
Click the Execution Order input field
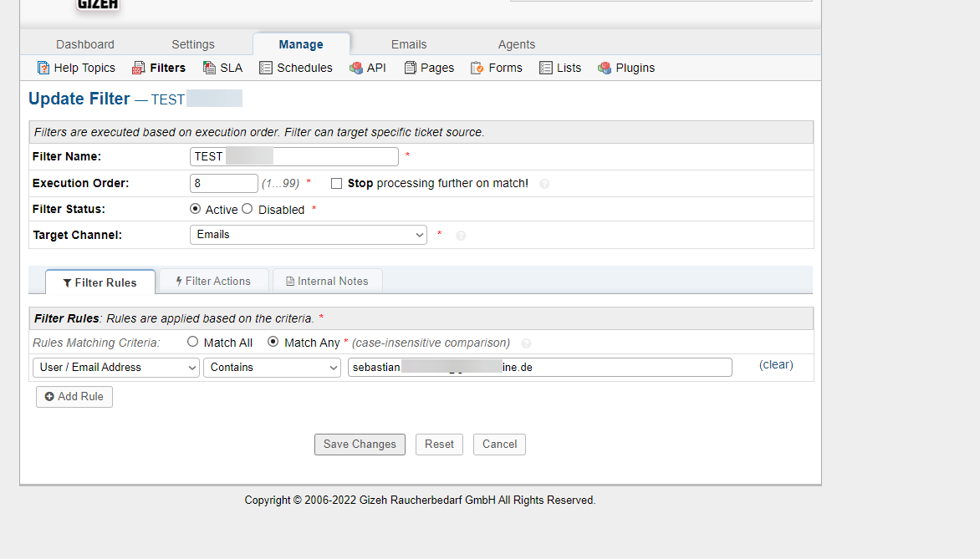click(223, 183)
